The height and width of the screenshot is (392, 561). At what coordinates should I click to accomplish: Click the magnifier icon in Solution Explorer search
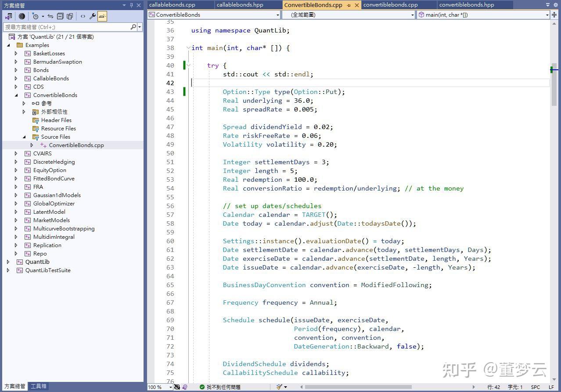(133, 27)
